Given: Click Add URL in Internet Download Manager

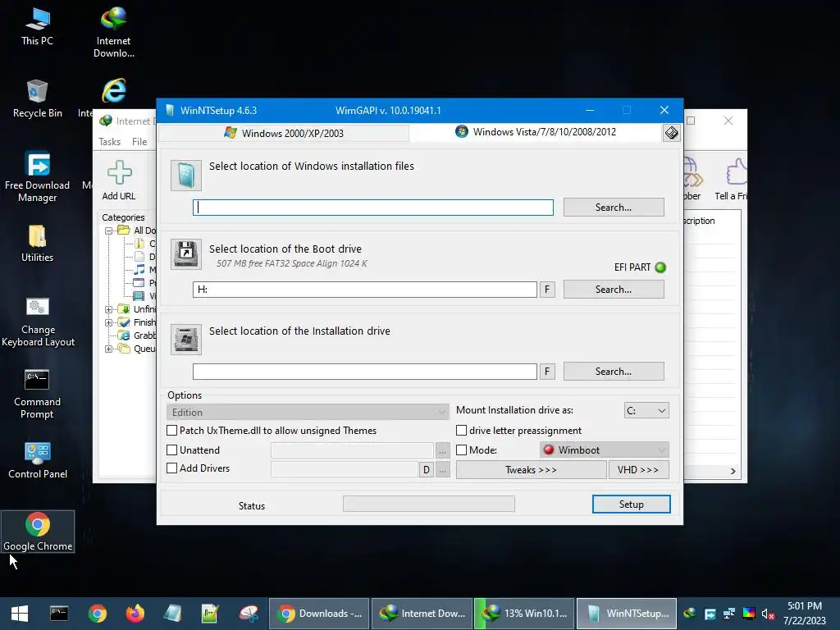Looking at the screenshot, I should [x=119, y=180].
